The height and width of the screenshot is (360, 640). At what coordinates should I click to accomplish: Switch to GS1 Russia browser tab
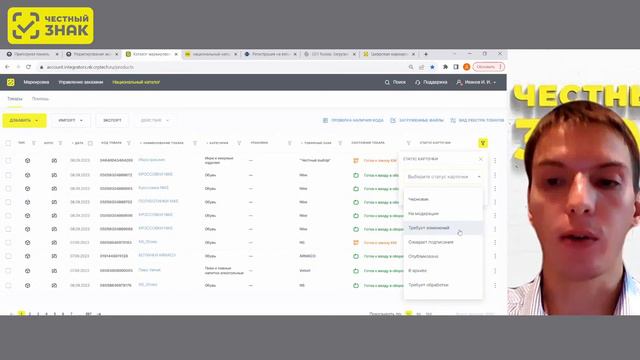pyautogui.click(x=329, y=54)
